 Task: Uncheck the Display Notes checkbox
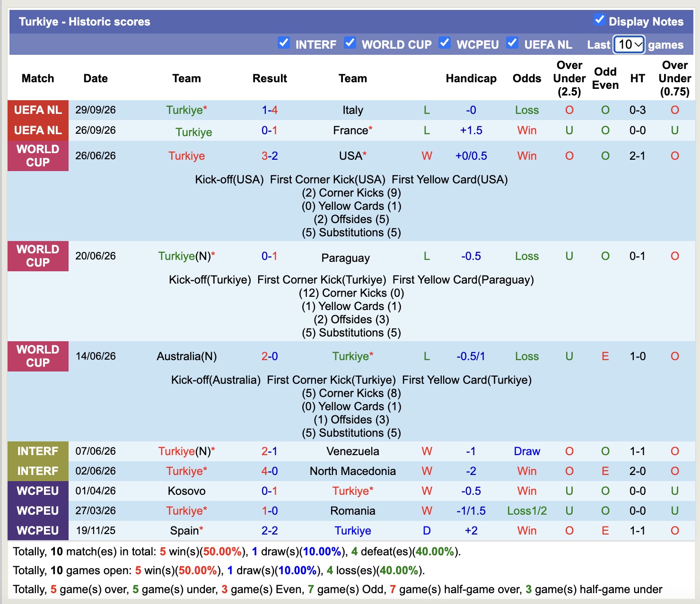click(599, 20)
